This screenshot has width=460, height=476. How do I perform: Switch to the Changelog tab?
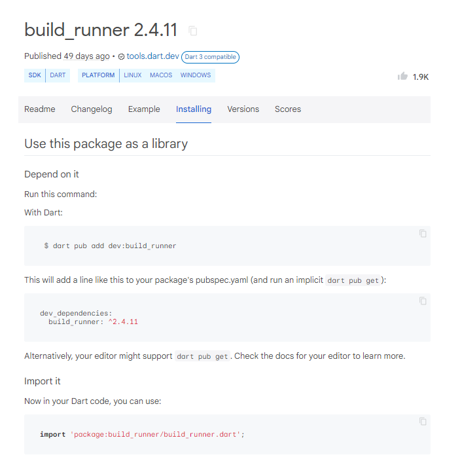tap(92, 109)
